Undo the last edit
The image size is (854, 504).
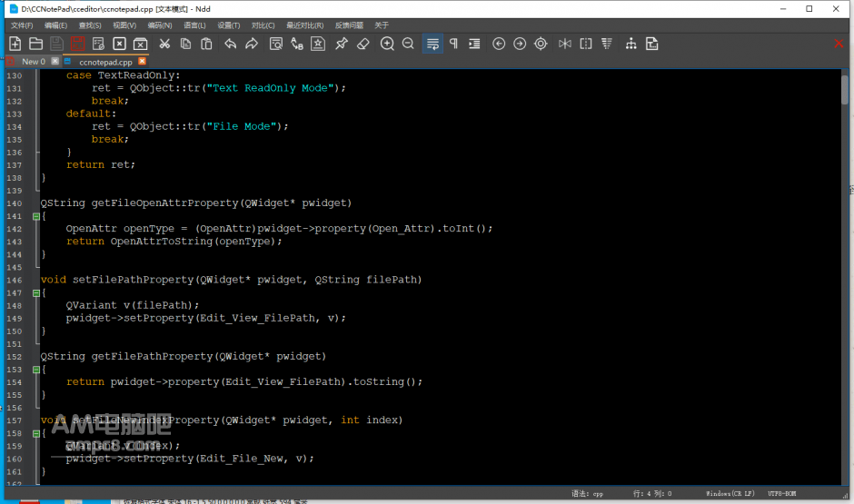click(x=231, y=44)
